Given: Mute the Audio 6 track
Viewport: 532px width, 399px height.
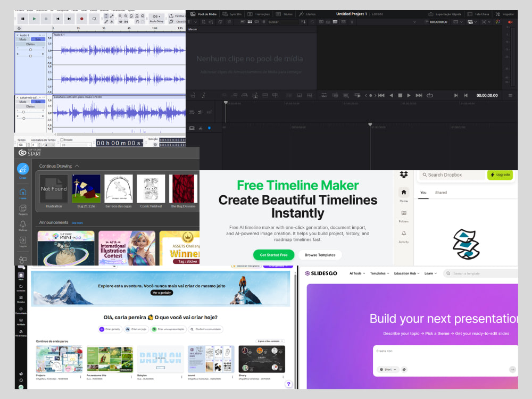Looking at the screenshot, I should [23, 39].
